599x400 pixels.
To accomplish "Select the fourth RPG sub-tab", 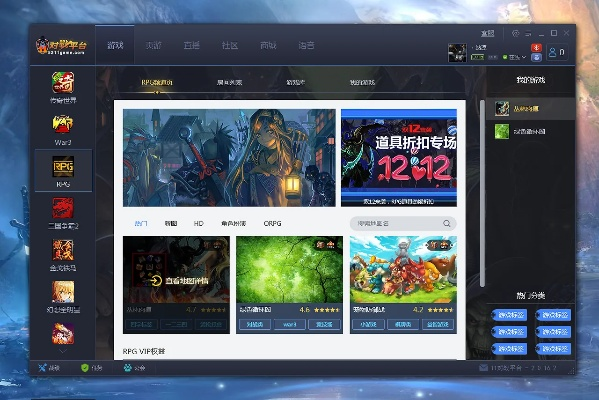I will 362,83.
